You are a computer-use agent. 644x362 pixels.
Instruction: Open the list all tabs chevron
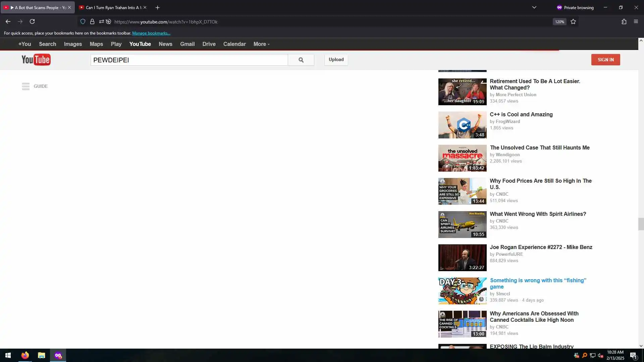tap(534, 7)
